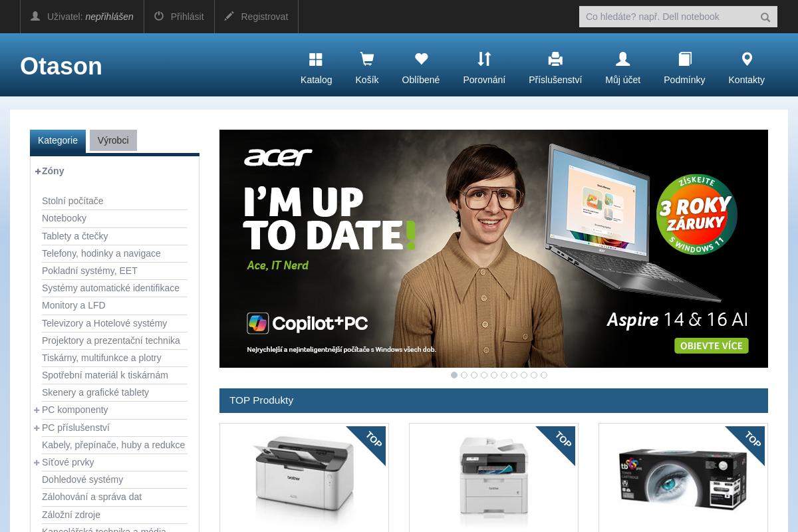Open the Brother mono laser printer product
798x532 pixels.
pos(304,477)
